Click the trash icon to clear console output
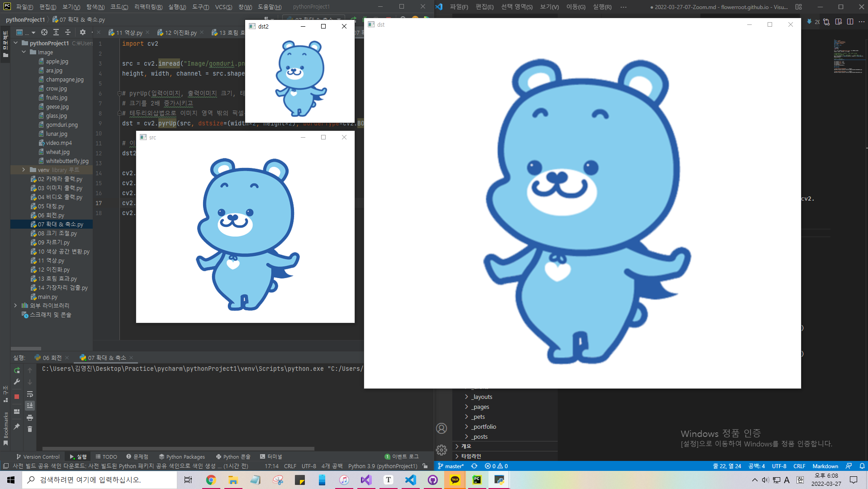The image size is (868, 489). pyautogui.click(x=30, y=429)
